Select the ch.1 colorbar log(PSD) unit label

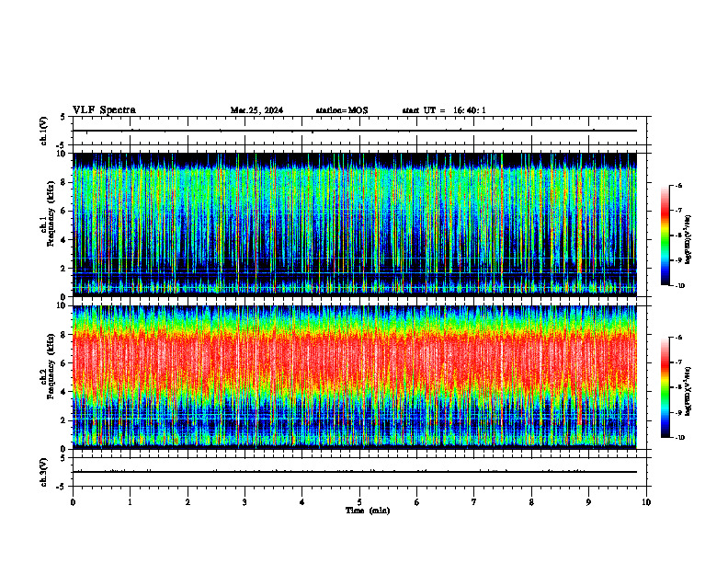[688, 240]
